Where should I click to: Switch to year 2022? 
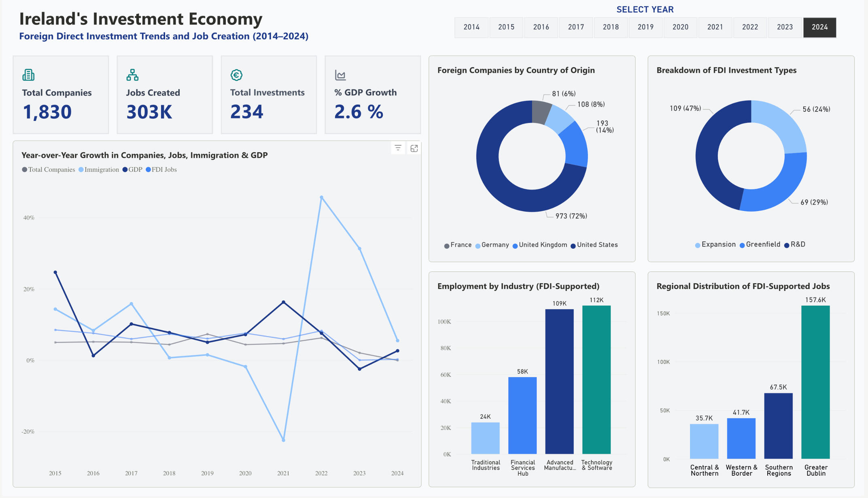click(x=750, y=27)
